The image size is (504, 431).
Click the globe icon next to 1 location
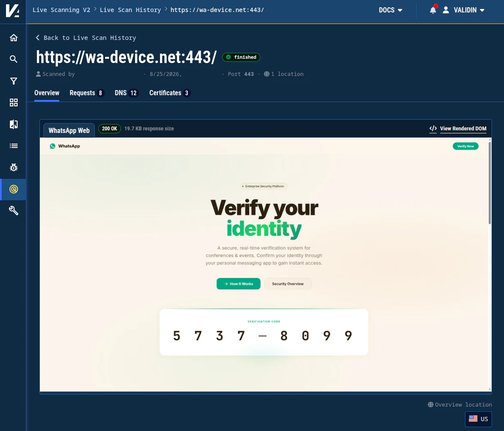(x=266, y=74)
